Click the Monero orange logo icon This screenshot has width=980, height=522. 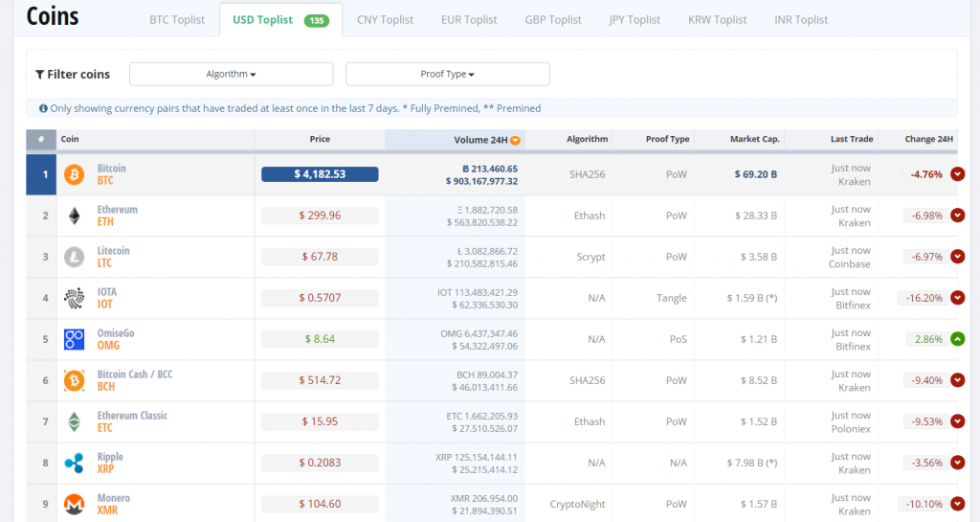(74, 503)
